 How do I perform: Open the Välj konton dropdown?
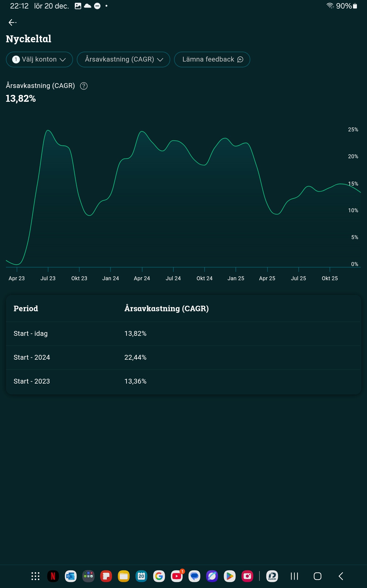pyautogui.click(x=39, y=59)
